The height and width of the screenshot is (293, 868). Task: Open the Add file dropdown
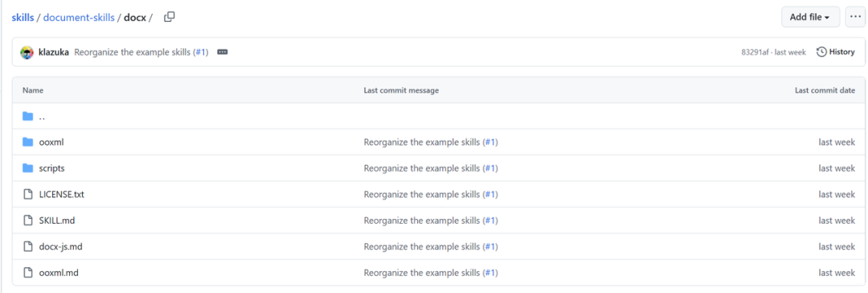(x=810, y=17)
